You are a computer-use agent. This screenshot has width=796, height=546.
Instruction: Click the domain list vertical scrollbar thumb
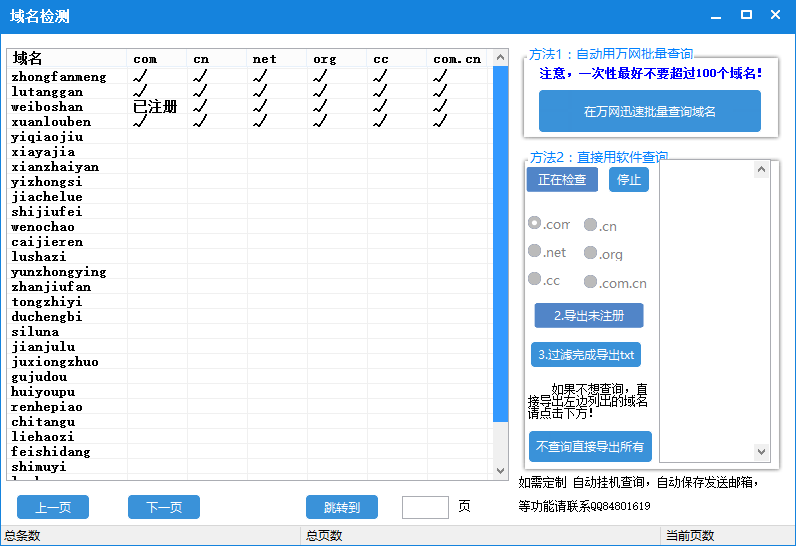pos(500,244)
